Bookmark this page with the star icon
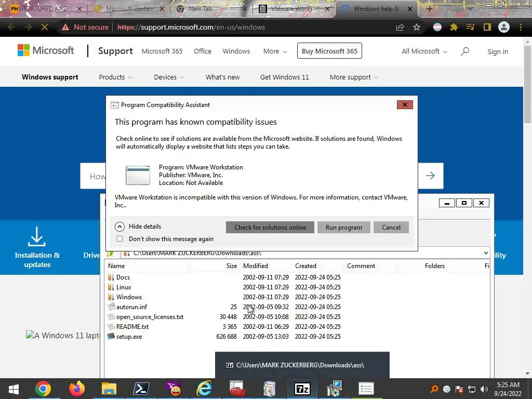The width and height of the screenshot is (532, 399). point(417,27)
